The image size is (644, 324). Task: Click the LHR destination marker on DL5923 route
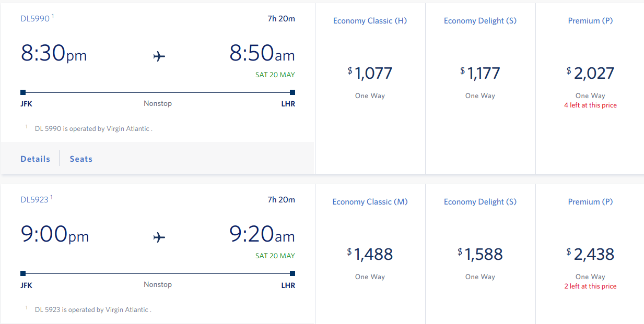[292, 273]
